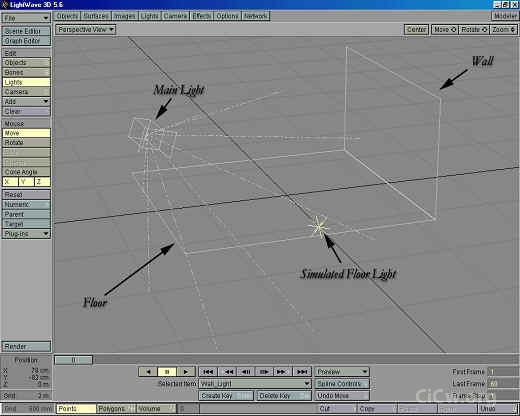Toggle the Z axis constraint
Viewport: 520px width, 416px height.
42,182
